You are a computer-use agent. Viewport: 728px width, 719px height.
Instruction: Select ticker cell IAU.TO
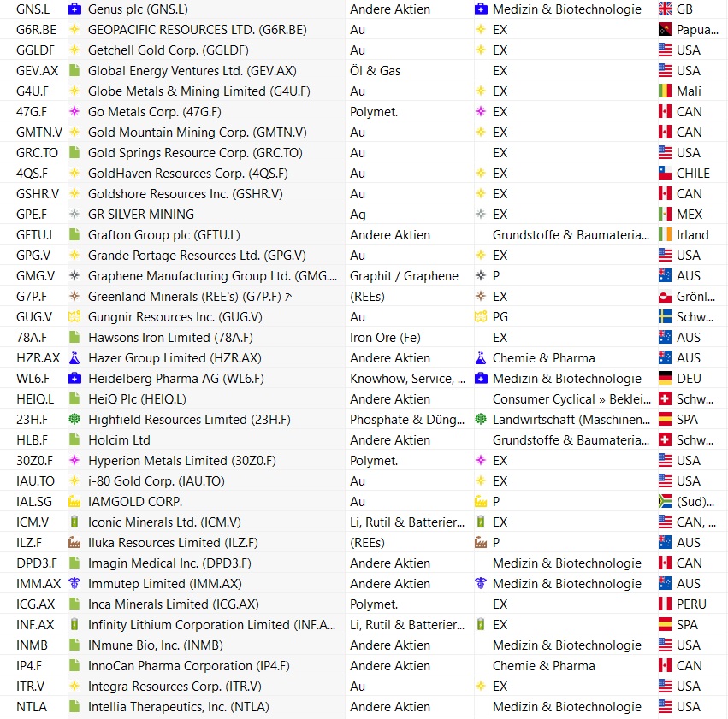click(35, 481)
